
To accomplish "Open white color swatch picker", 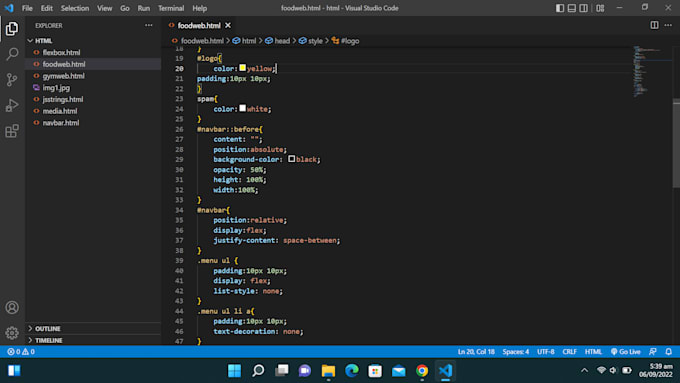I will click(x=242, y=108).
